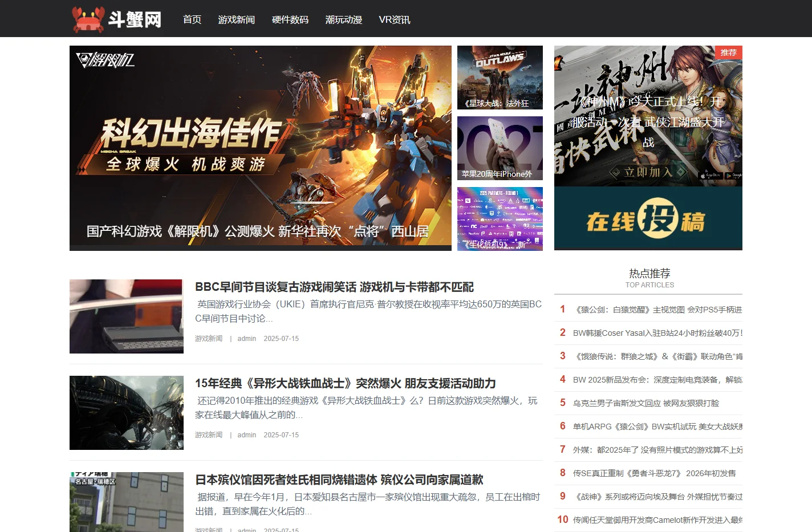Open the 首页 nav item
This screenshot has height=532, width=812.
point(192,19)
